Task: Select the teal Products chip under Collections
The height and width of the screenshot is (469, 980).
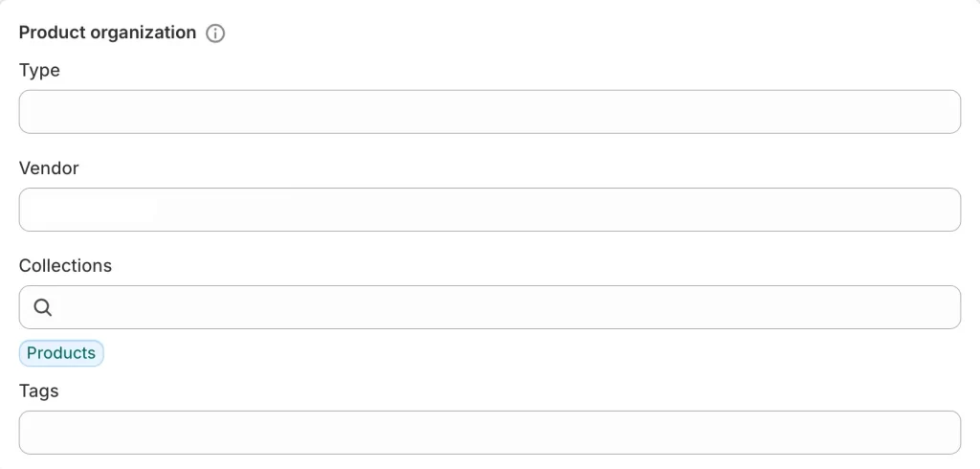Action: (x=61, y=353)
